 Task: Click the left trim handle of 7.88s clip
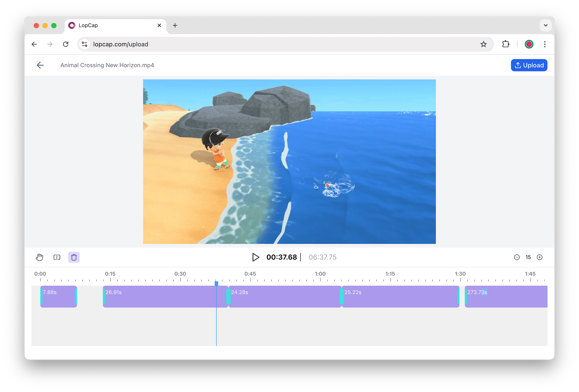[41, 296]
